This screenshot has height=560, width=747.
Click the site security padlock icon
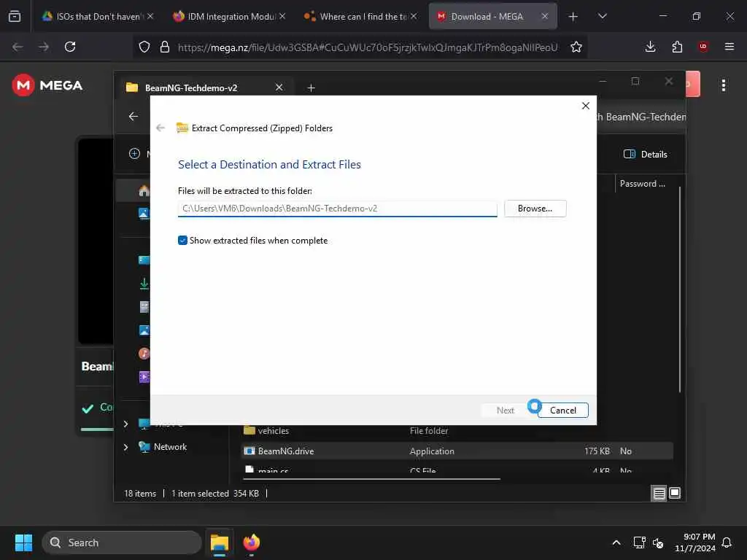pyautogui.click(x=165, y=47)
